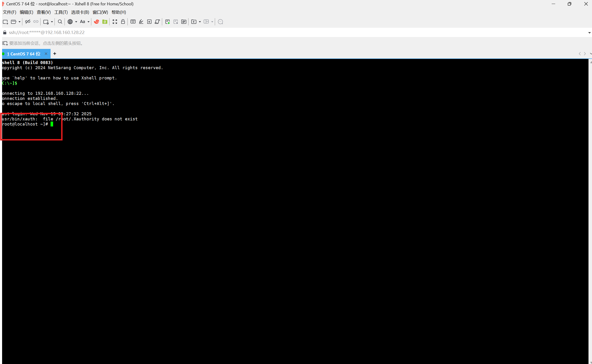Click inside the terminal at the prompt
The width and height of the screenshot is (592, 364).
(x=52, y=124)
